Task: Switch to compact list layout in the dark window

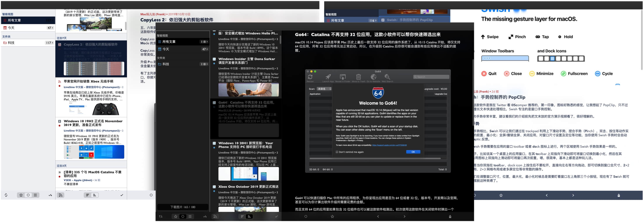Action: tap(242, 217)
